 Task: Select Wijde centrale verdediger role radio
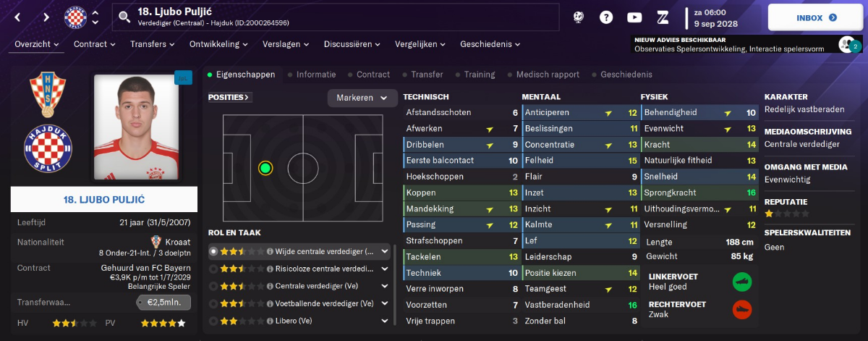pos(213,252)
